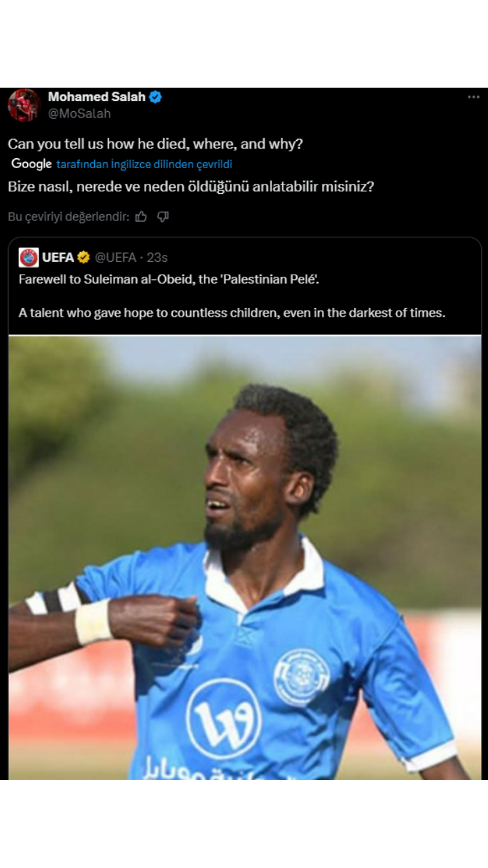Open the UEFA logo avatar in quoted tweet
Viewport: 488px width, 868px height.
tap(28, 258)
